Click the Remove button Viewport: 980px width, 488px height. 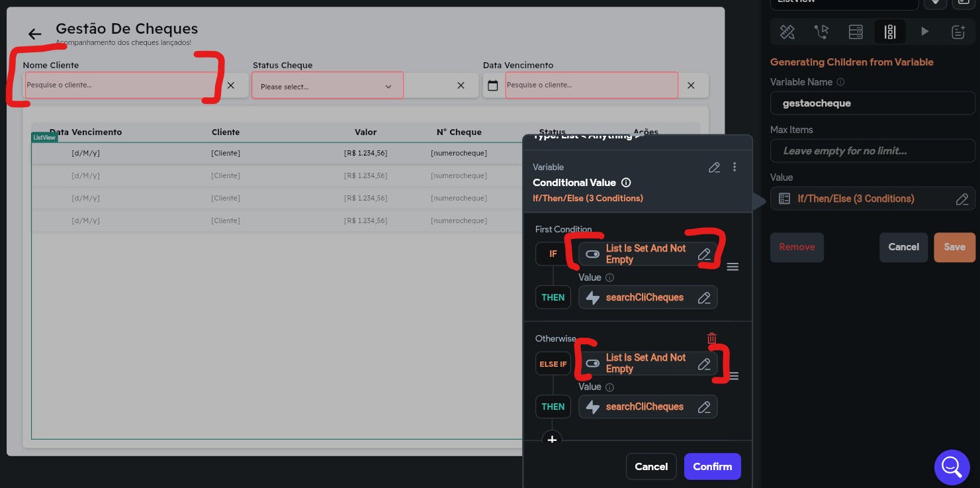click(x=797, y=247)
